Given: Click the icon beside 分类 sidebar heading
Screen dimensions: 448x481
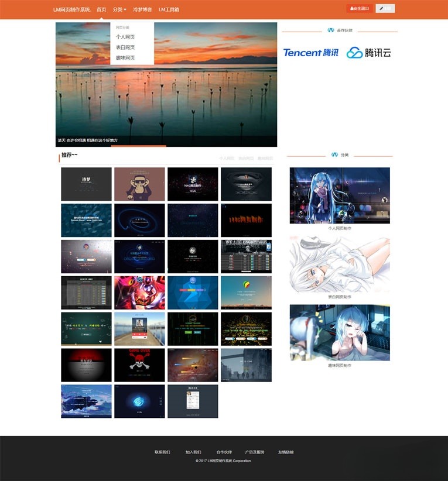Looking at the screenshot, I should 334,154.
